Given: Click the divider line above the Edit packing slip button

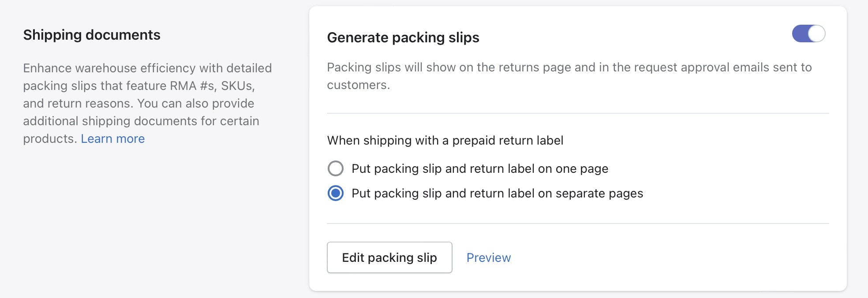Looking at the screenshot, I should coord(578,223).
